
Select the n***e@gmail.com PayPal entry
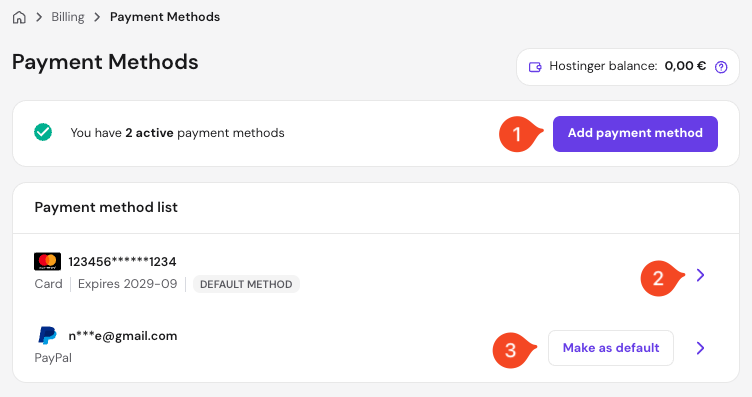tap(123, 336)
